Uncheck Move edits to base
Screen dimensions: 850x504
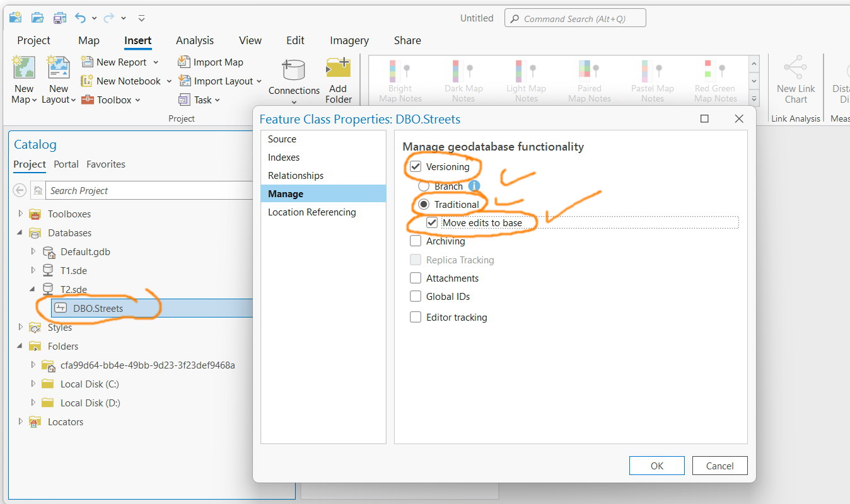(x=432, y=222)
